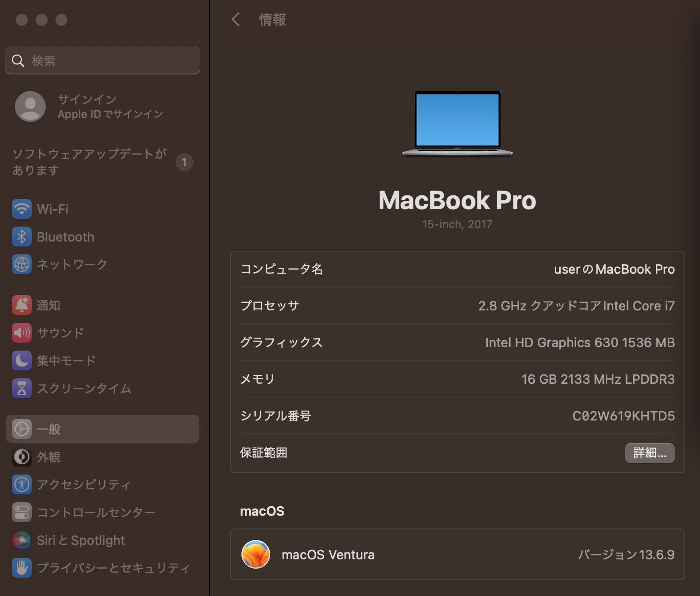Click the スクリーンタイム hourglass icon
Viewport: 700px width, 596px height.
point(21,388)
